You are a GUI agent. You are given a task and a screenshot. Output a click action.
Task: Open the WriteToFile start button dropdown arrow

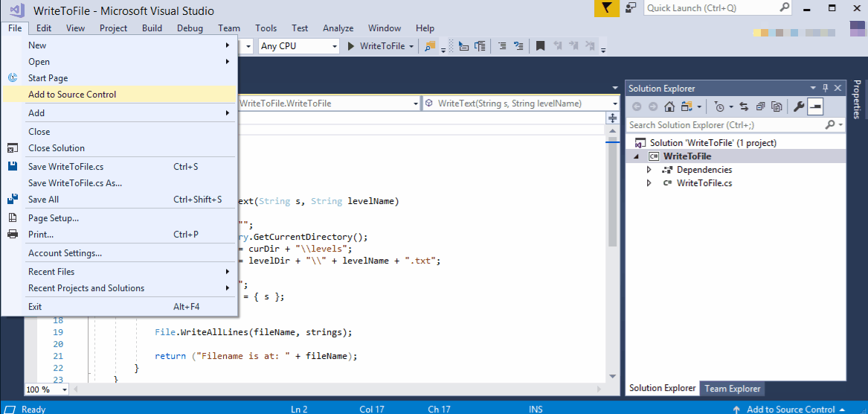411,47
